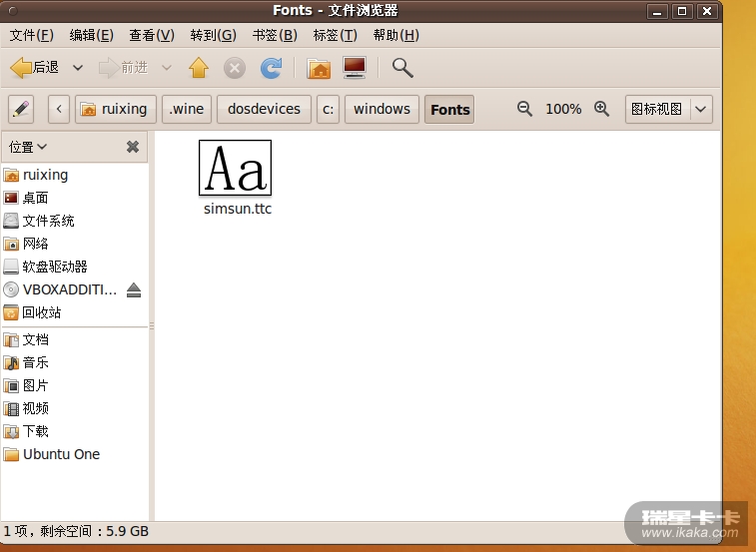
Task: Open the Bookmarks menu
Action: [x=275, y=35]
